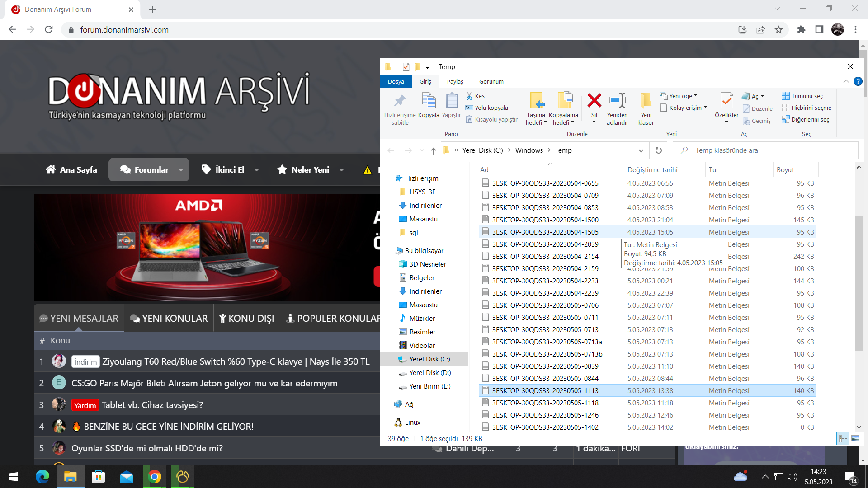The image size is (868, 488).
Task: Click Hiçbirini seçme select none
Action: click(x=807, y=108)
